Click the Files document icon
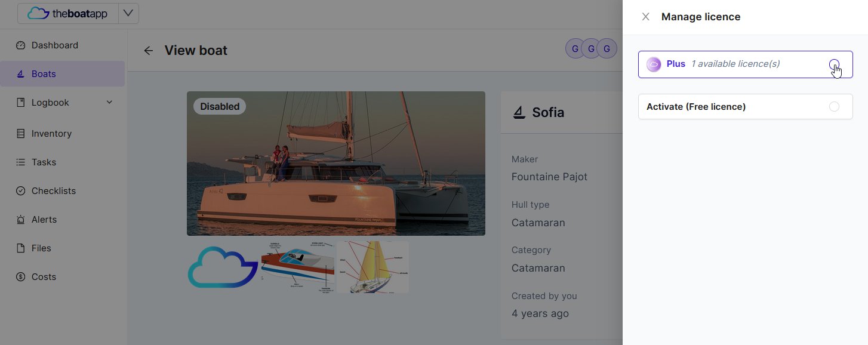Viewport: 868px width, 345px height. (21, 248)
